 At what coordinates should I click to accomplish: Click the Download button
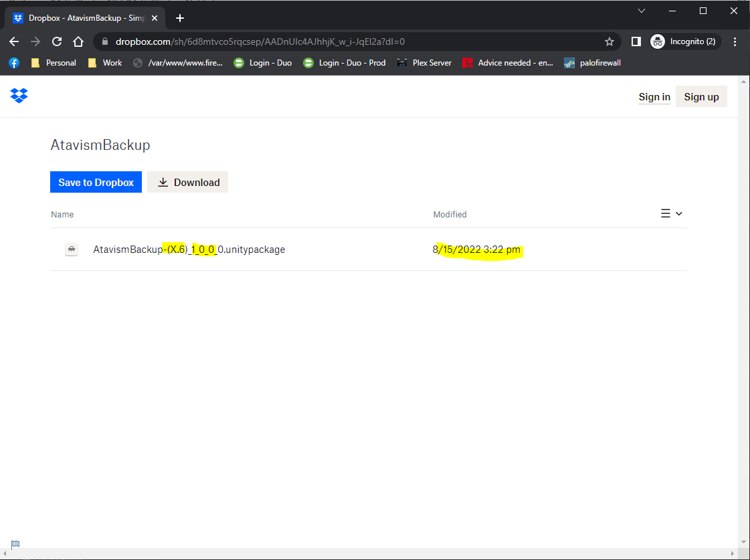188,182
